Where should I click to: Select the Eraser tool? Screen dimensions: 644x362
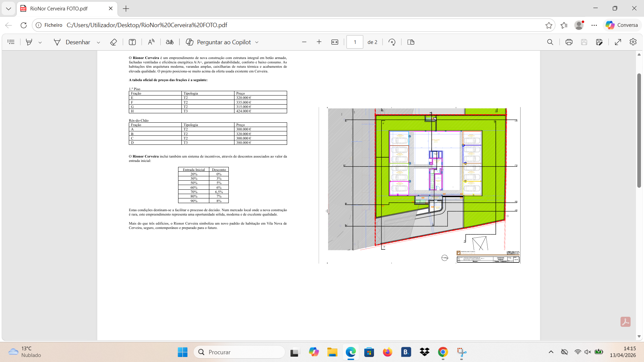click(x=113, y=42)
